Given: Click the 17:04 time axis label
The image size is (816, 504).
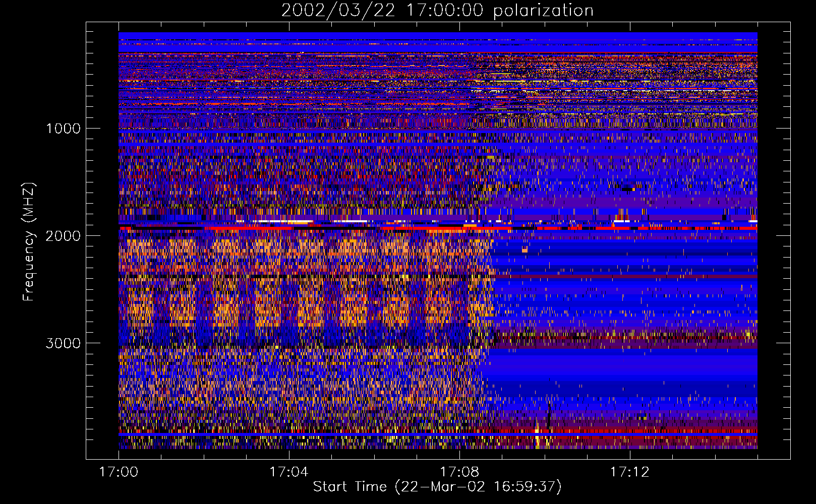Looking at the screenshot, I should pyautogui.click(x=288, y=472).
